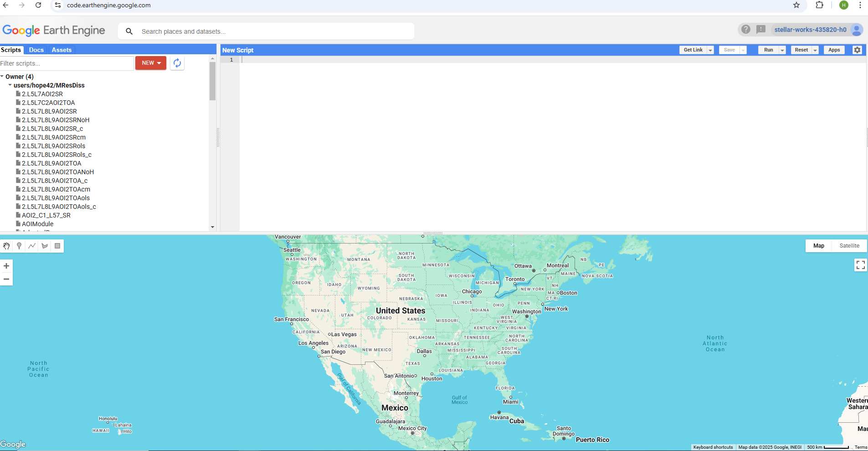Click the red NEW button
Image resolution: width=868 pixels, height=451 pixels.
151,63
